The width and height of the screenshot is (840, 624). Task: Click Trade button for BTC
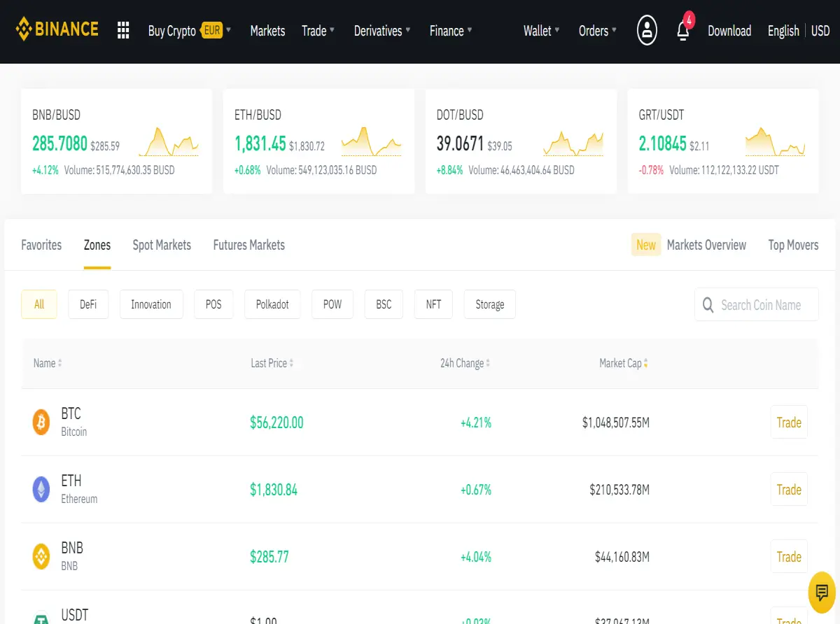(x=789, y=423)
